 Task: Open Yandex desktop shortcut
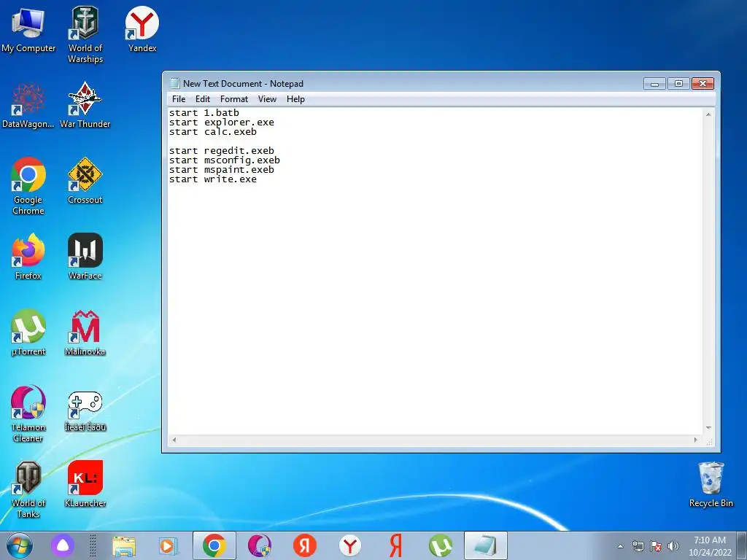142,29
